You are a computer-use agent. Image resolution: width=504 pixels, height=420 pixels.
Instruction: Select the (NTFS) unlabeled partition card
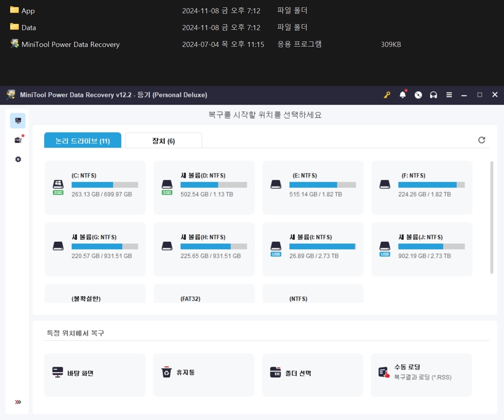click(x=313, y=293)
